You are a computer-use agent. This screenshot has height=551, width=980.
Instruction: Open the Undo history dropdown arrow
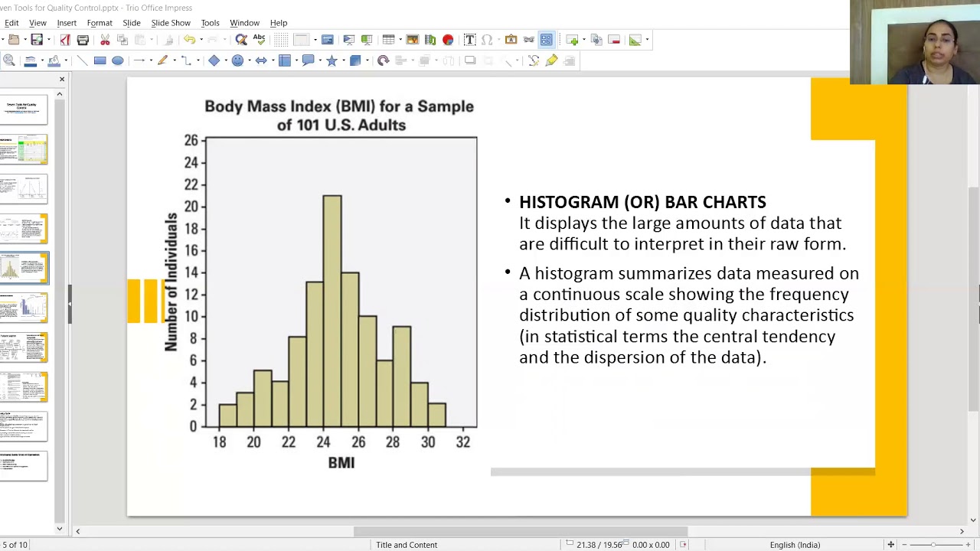pos(201,40)
